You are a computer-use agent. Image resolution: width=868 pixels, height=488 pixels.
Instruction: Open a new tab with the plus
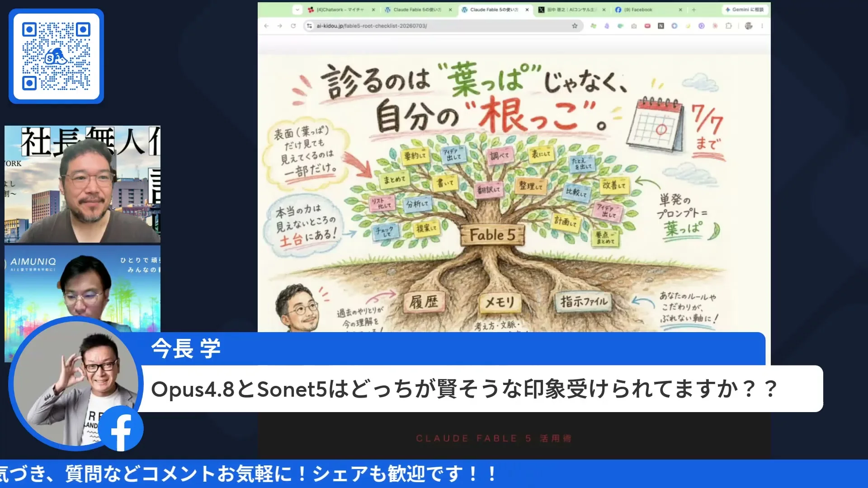tap(694, 9)
